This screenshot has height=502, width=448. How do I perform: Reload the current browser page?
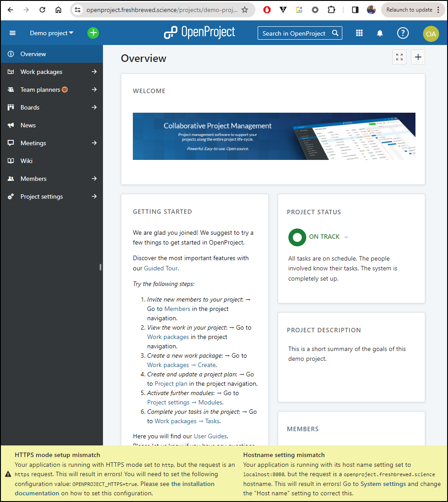[42, 10]
